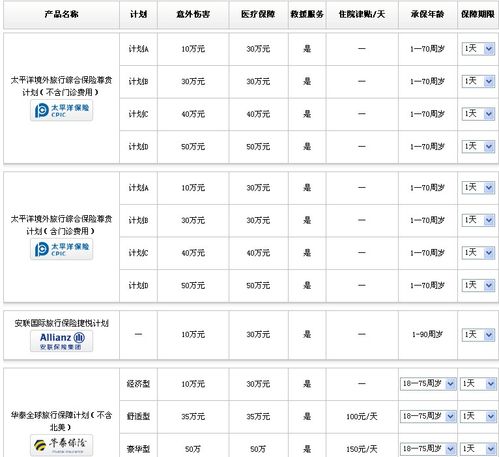Select 计划C cell in 含门诊费用 section
The image size is (499, 457).
point(138,253)
